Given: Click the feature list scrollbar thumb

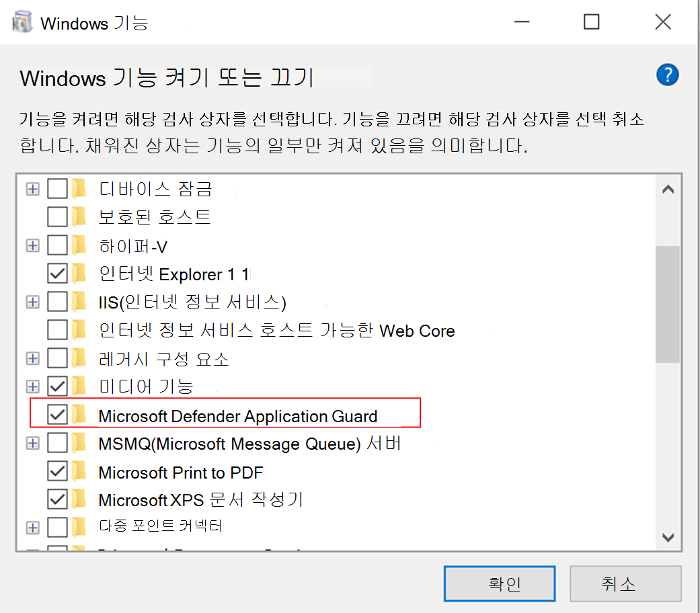Looking at the screenshot, I should coord(668,304).
